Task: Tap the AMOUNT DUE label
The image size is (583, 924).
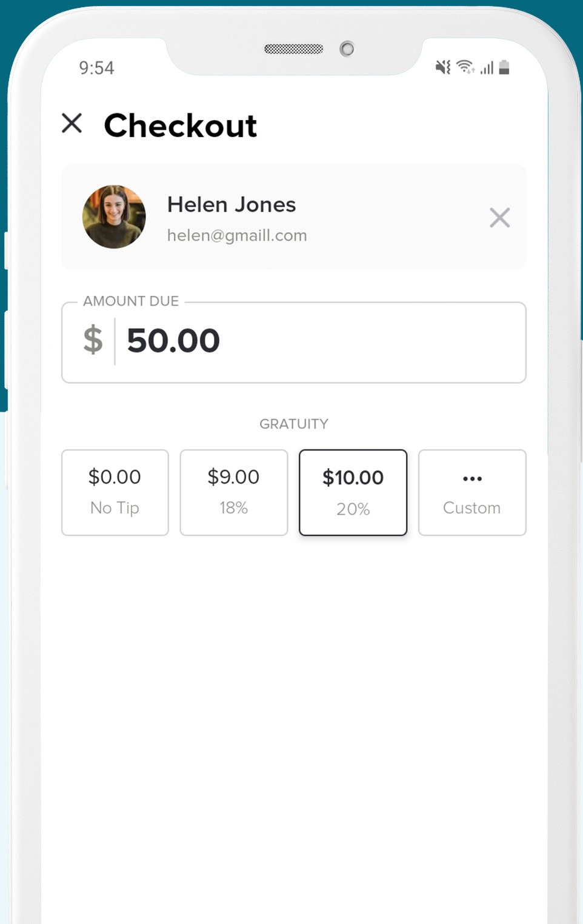Action: tap(131, 301)
